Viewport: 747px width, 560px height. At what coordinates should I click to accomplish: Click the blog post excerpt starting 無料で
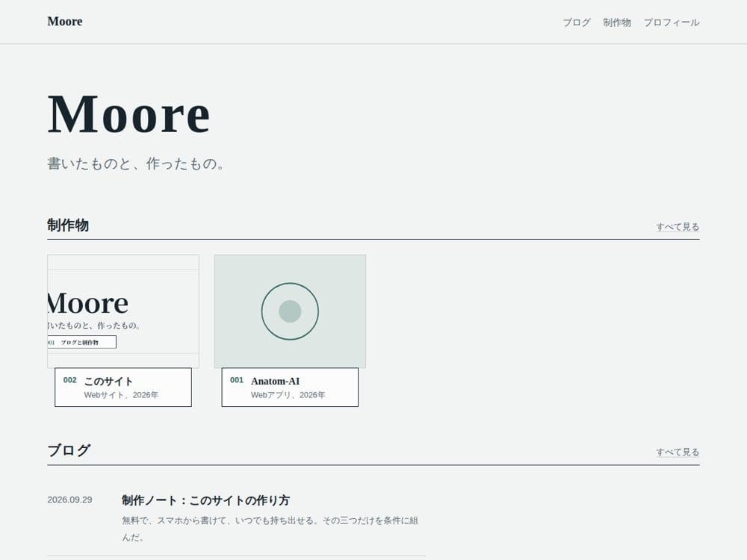pyautogui.click(x=270, y=529)
